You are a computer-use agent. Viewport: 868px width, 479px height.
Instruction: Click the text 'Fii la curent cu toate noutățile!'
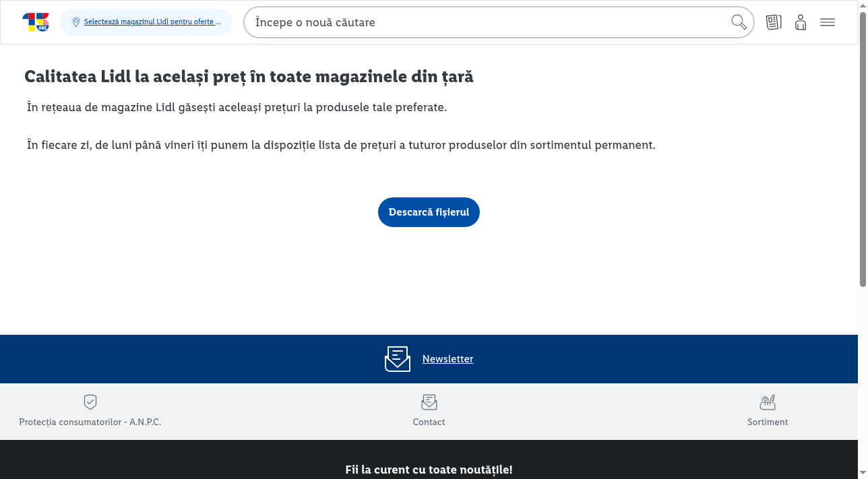(429, 470)
